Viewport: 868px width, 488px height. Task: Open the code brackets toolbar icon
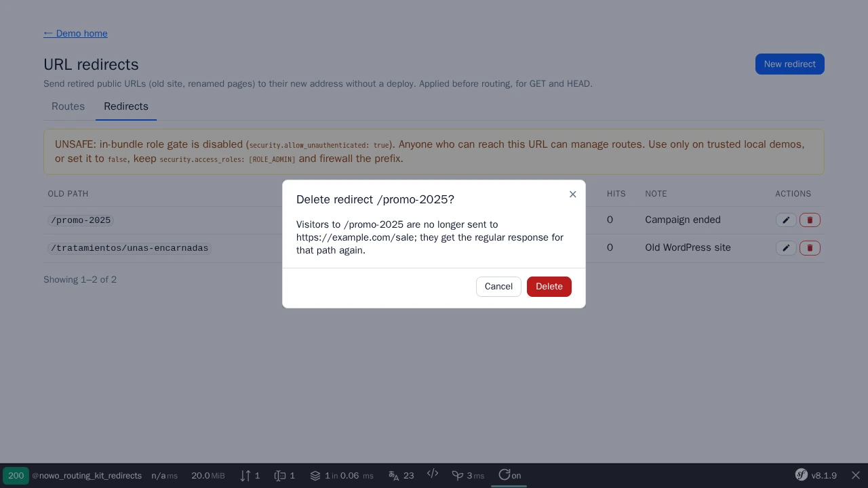pyautogui.click(x=433, y=474)
